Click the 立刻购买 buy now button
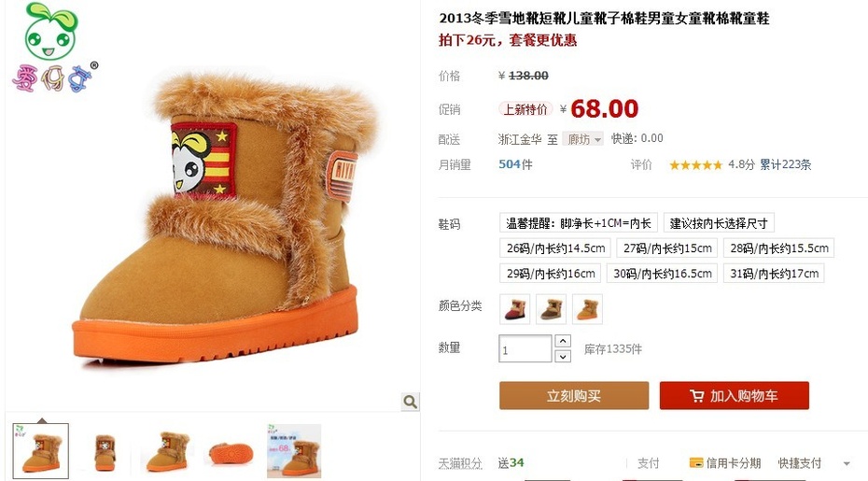Screen dimensions: 868x481 574,396
